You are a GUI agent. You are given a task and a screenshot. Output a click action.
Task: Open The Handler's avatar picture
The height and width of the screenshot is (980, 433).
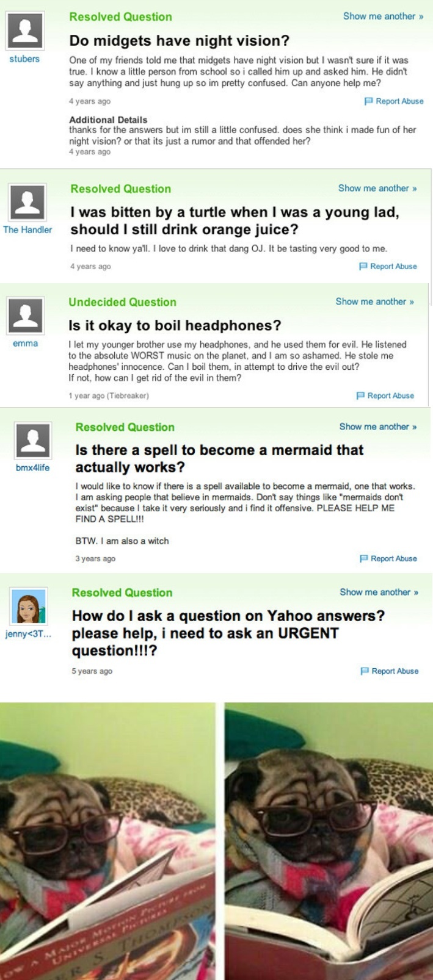[x=27, y=203]
